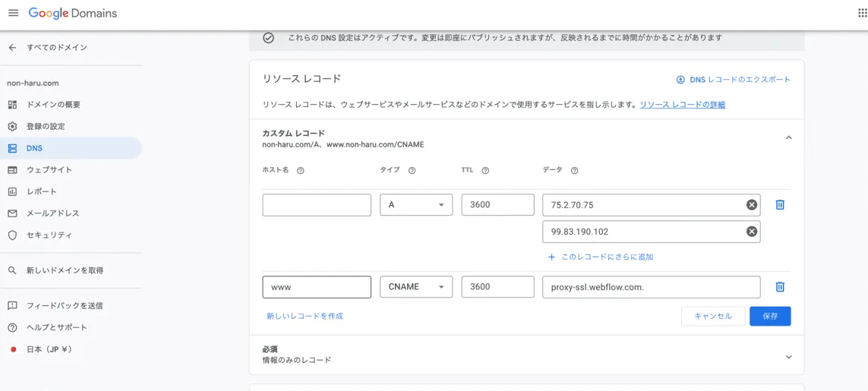Screen dimensions: 868x391
Task: Click TTL field of A record
Action: [497, 205]
